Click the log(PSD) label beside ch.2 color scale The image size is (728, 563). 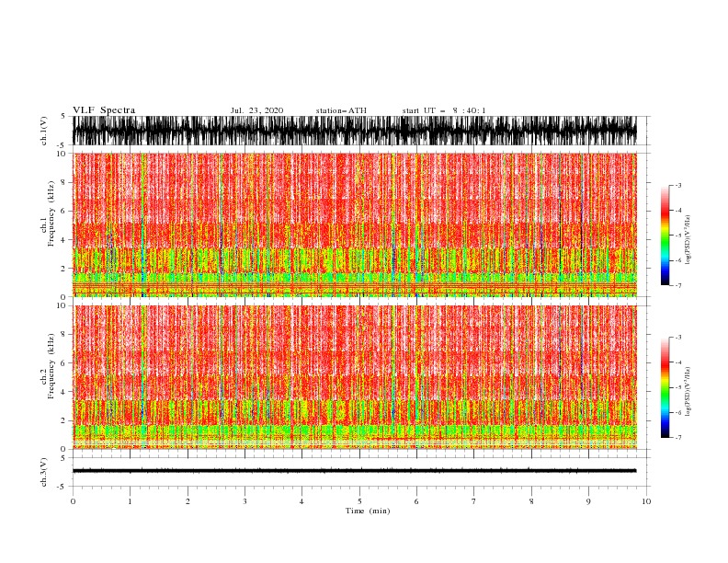(688, 392)
